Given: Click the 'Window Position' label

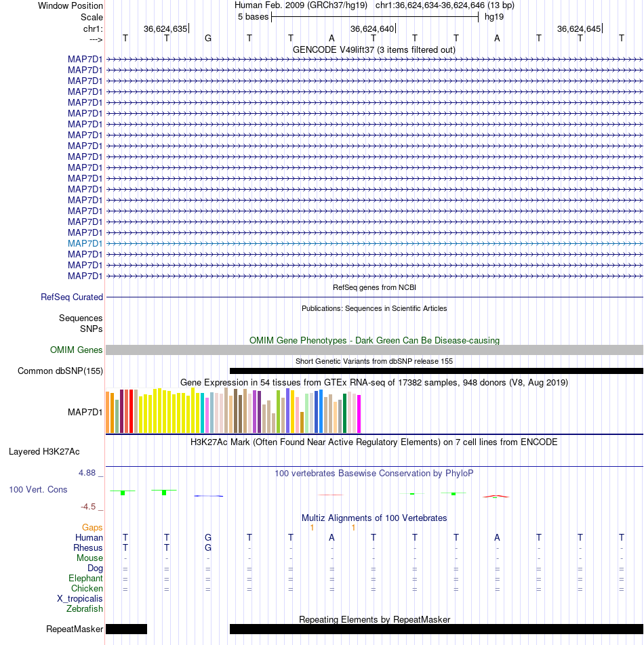Looking at the screenshot, I should [71, 5].
